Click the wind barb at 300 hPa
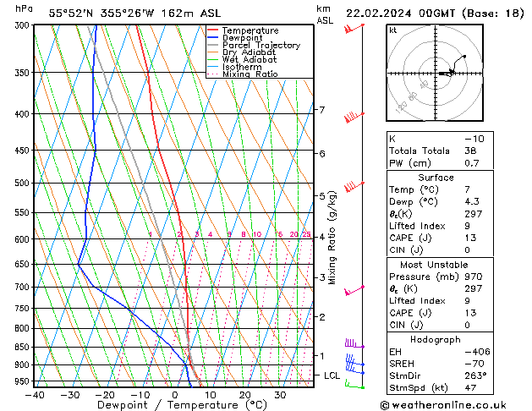532x411 pixels. (354, 29)
